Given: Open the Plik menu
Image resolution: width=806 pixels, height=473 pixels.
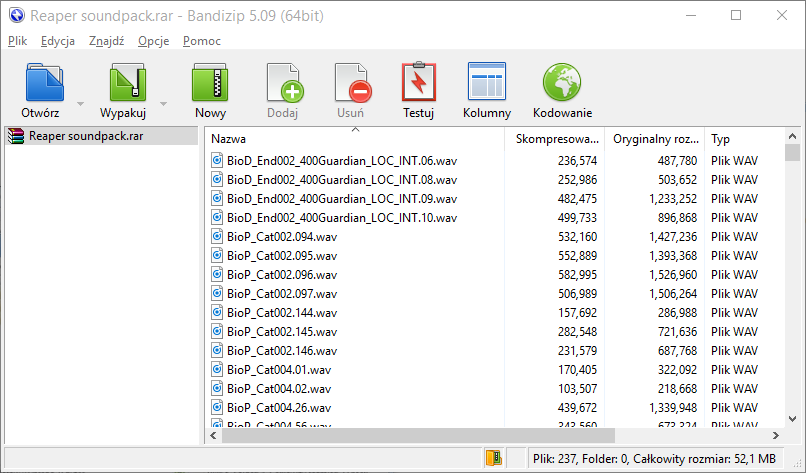Looking at the screenshot, I should pyautogui.click(x=17, y=41).
